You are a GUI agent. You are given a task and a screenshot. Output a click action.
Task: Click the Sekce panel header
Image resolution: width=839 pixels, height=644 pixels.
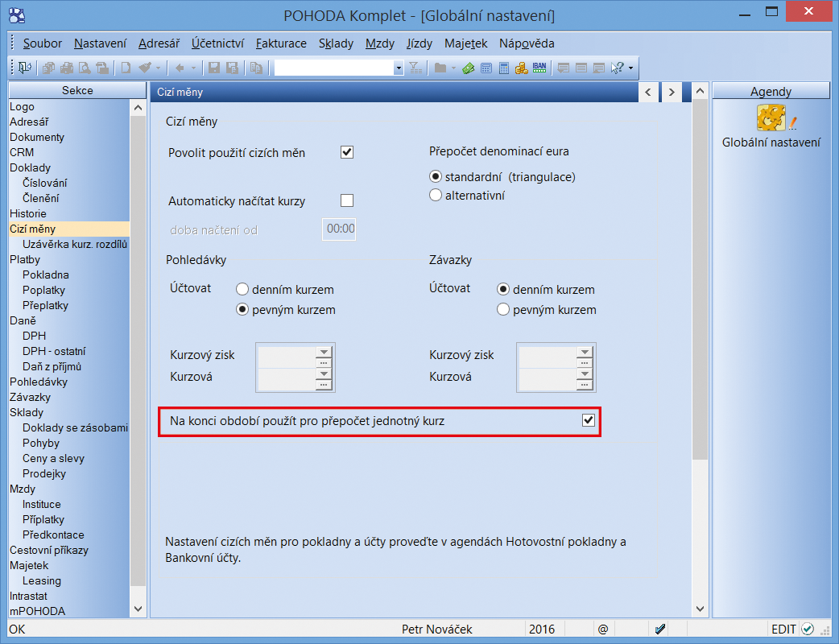pos(77,90)
